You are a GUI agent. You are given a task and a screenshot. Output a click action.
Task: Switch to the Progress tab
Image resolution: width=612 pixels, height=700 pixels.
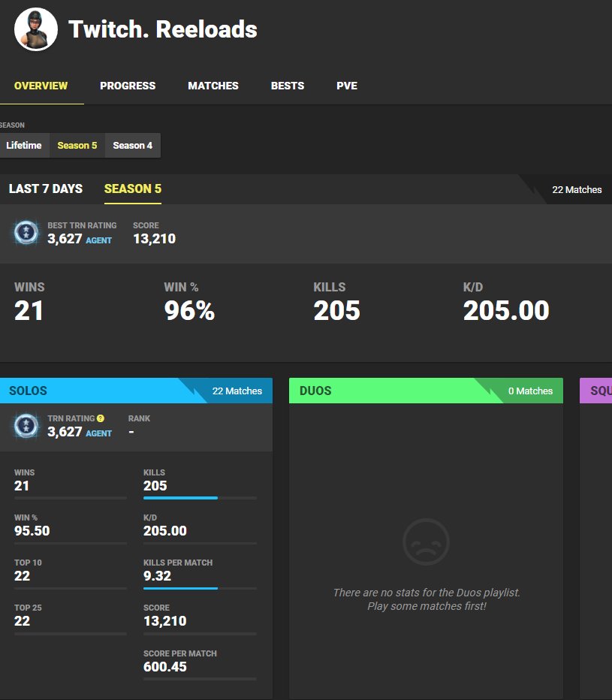tap(128, 86)
